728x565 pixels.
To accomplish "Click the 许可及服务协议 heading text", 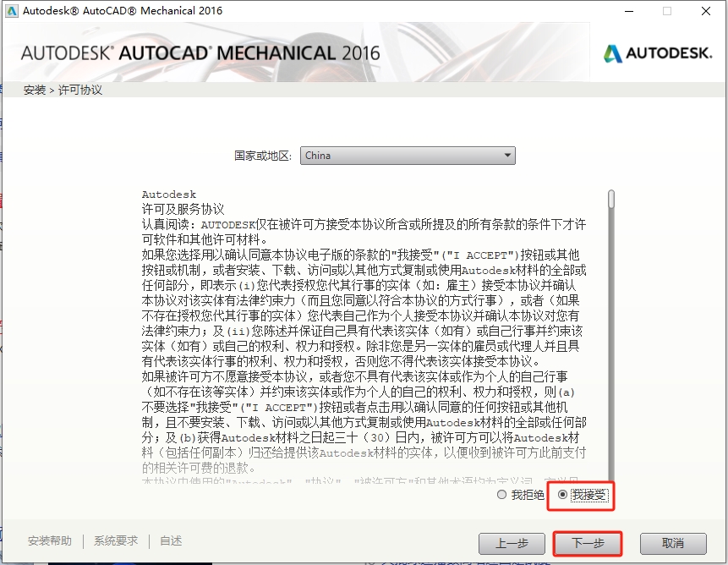I will click(183, 210).
